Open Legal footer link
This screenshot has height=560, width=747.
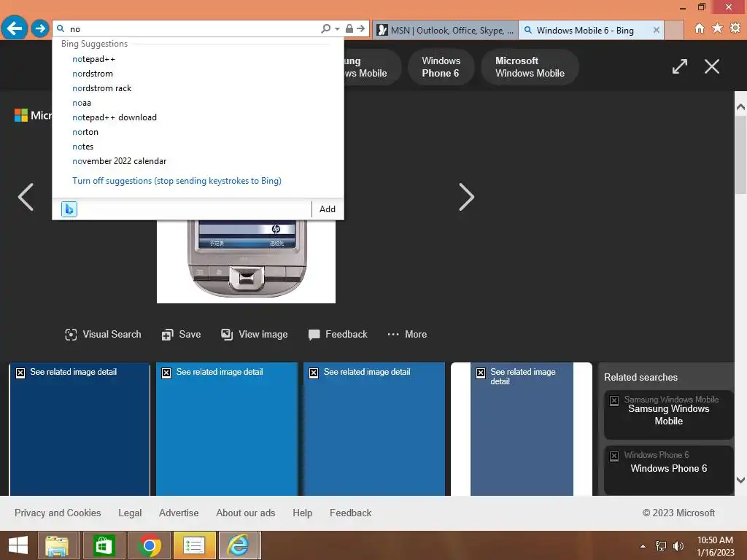coord(130,513)
